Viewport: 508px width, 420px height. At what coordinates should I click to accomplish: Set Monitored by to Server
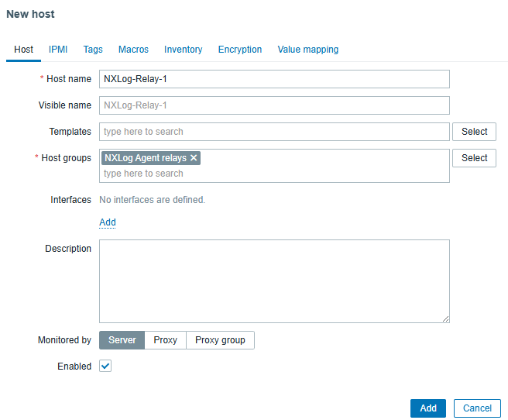122,340
